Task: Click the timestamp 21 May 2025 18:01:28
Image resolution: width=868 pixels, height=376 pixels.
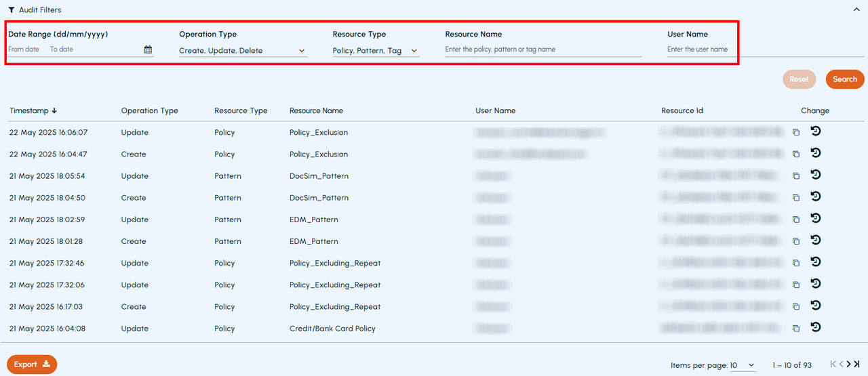Action: coord(45,241)
